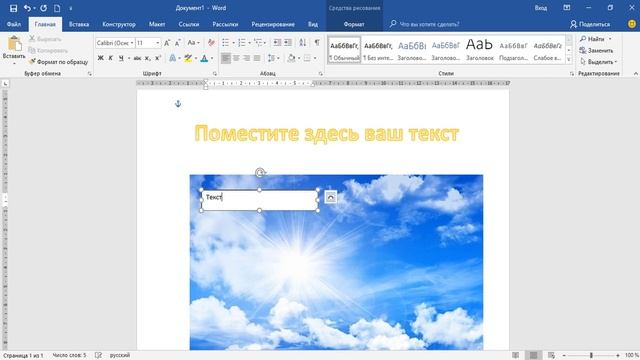Image resolution: width=640 pixels, height=360 pixels.
Task: Toggle bold (Ж) formatting
Action: tap(100, 58)
